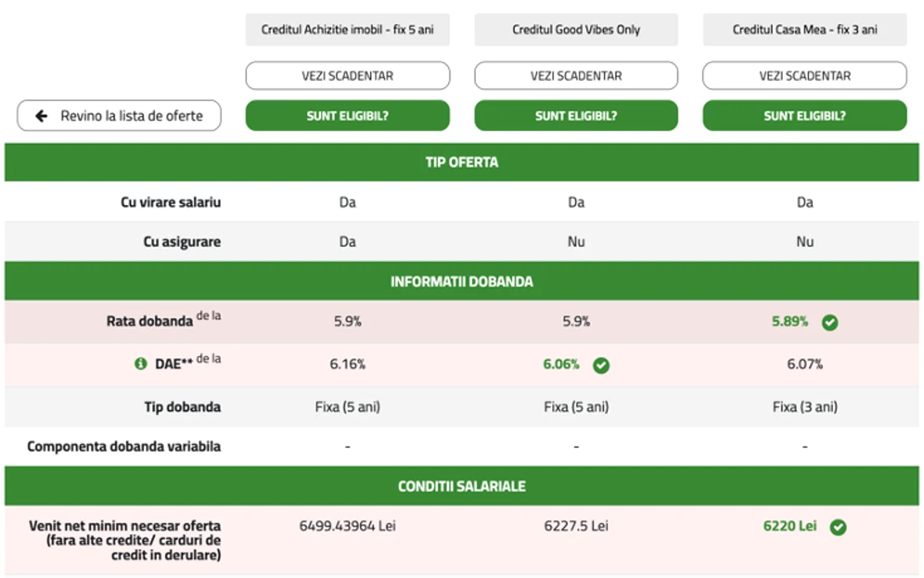This screenshot has height=578, width=924.
Task: Check eligibility for Creditul Good Vibes Only
Action: [x=576, y=116]
